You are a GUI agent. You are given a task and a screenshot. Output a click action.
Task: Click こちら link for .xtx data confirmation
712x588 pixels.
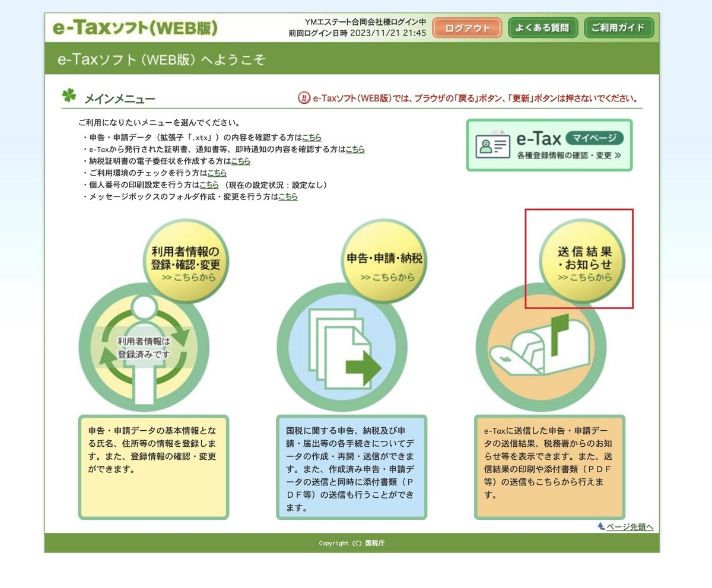(312, 138)
